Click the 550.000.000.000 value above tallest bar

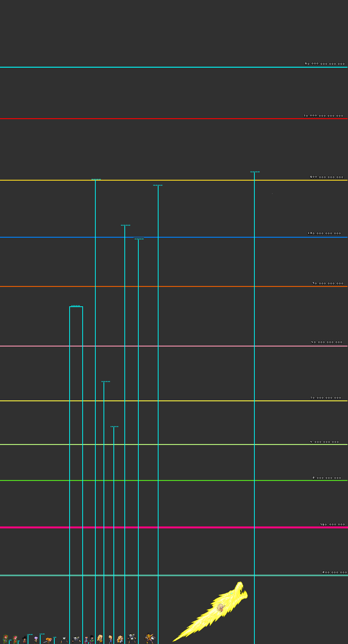click(x=255, y=172)
